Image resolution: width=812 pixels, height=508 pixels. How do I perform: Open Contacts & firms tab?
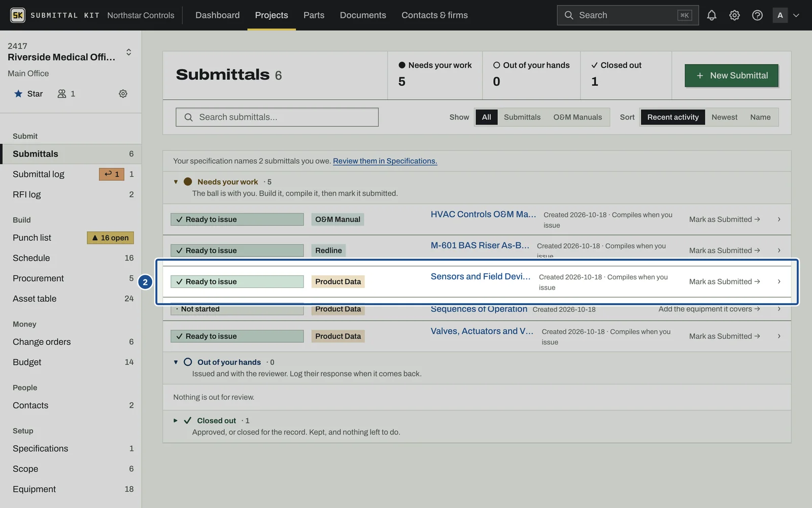[x=434, y=15]
